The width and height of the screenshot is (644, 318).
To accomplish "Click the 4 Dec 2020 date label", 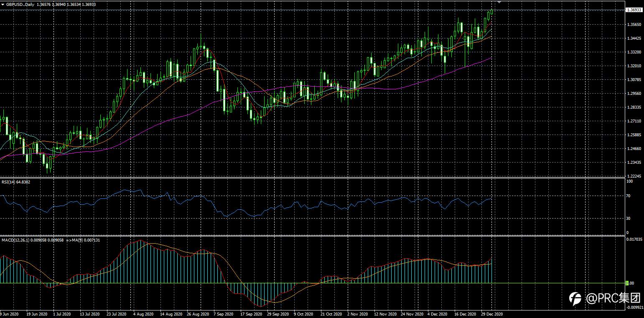I will point(438,314).
